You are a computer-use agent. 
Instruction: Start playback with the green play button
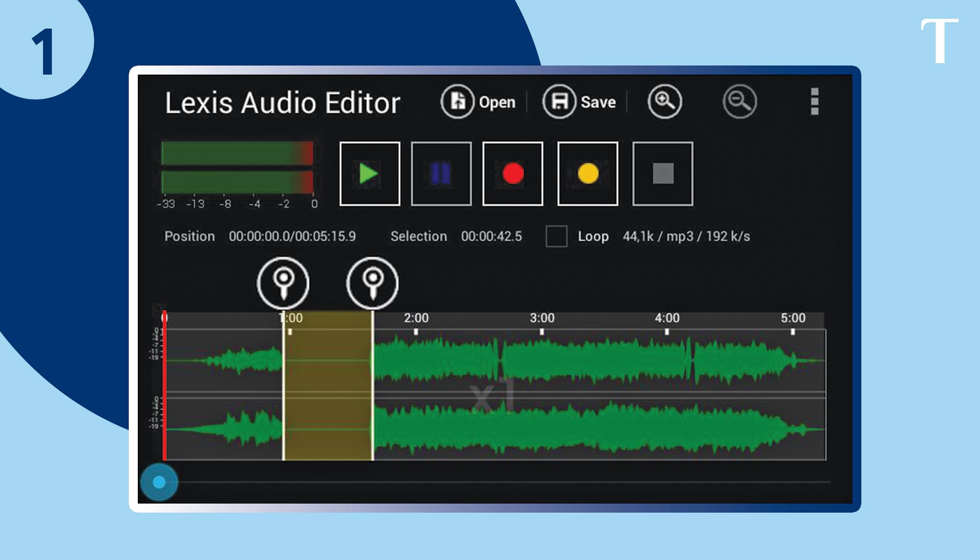370,174
